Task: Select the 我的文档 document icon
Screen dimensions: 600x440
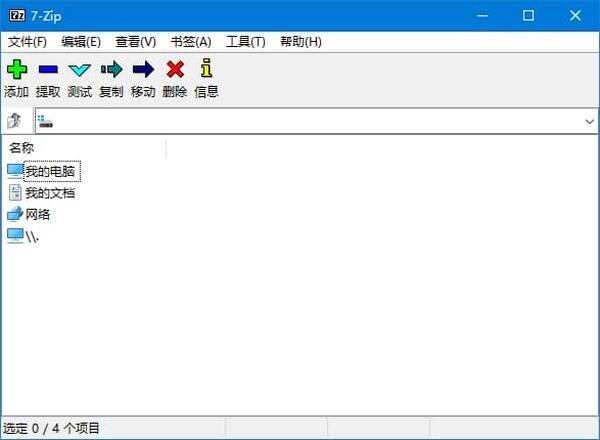Action: click(x=15, y=192)
